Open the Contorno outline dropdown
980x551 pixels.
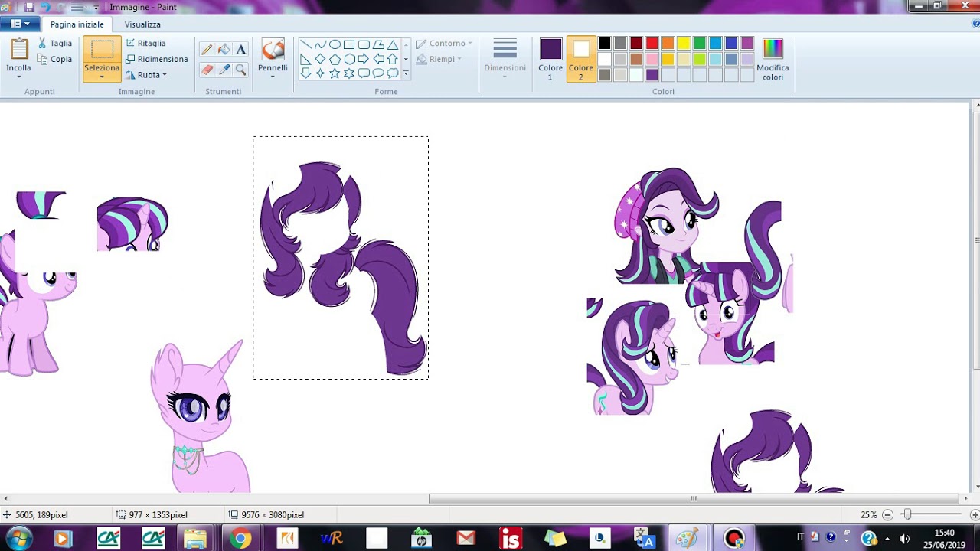point(444,44)
